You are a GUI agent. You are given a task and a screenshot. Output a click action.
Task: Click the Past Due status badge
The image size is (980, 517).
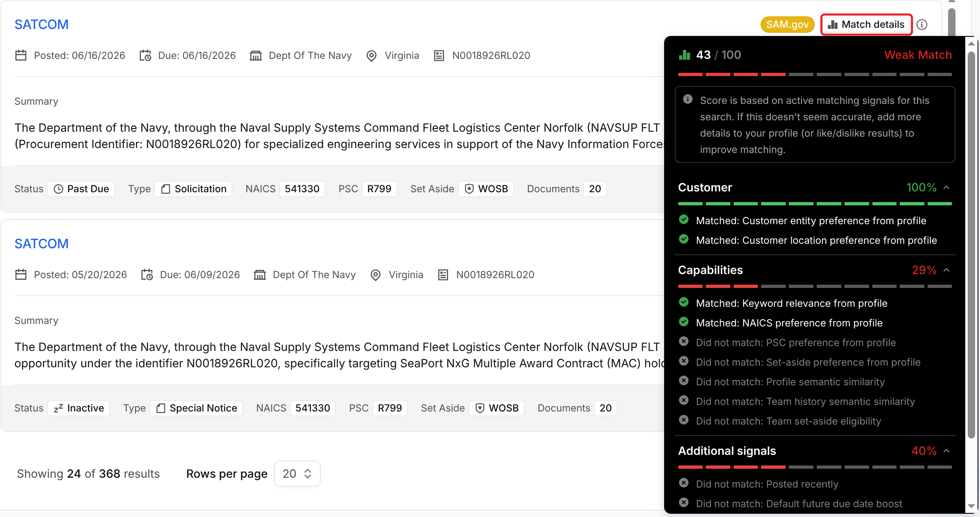click(81, 189)
